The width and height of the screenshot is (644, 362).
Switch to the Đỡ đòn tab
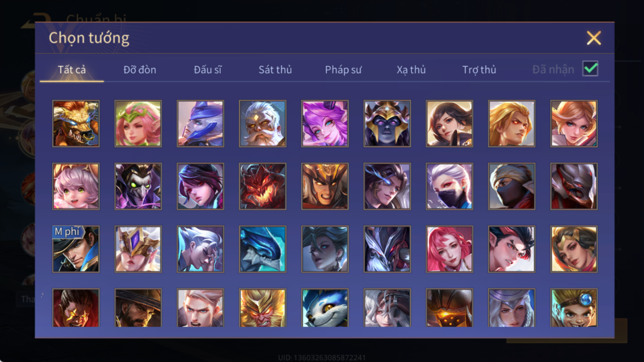[x=140, y=70]
